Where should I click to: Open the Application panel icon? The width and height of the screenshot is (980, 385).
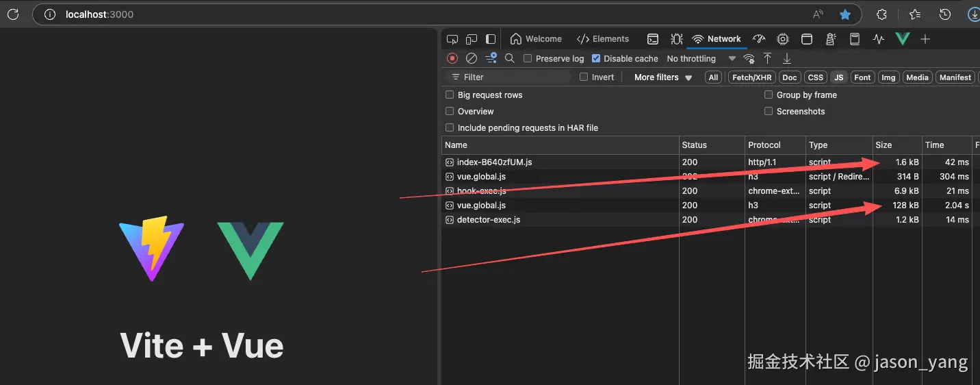[x=807, y=39]
